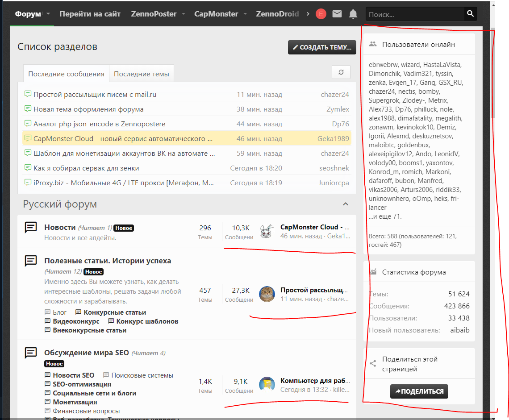Screen dimensions: 509x420
Task: Open the Конкурс шаблонов subforum
Action: pyautogui.click(x=147, y=321)
